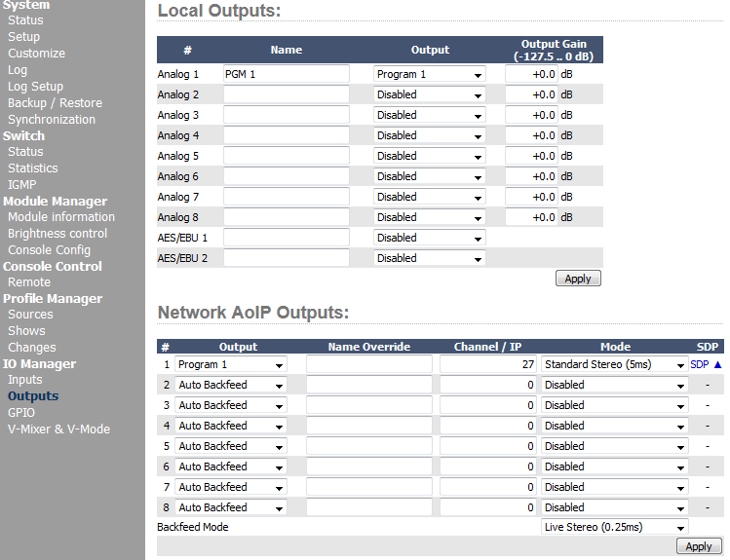
Task: Click Apply under Local Outputs
Action: click(x=578, y=279)
